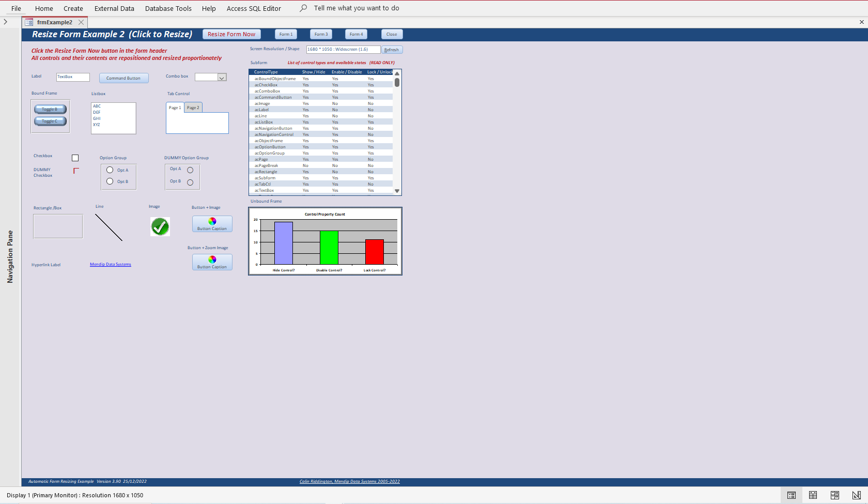This screenshot has width=868, height=504.
Task: Select the acComboBox row in subform
Action: [321, 91]
